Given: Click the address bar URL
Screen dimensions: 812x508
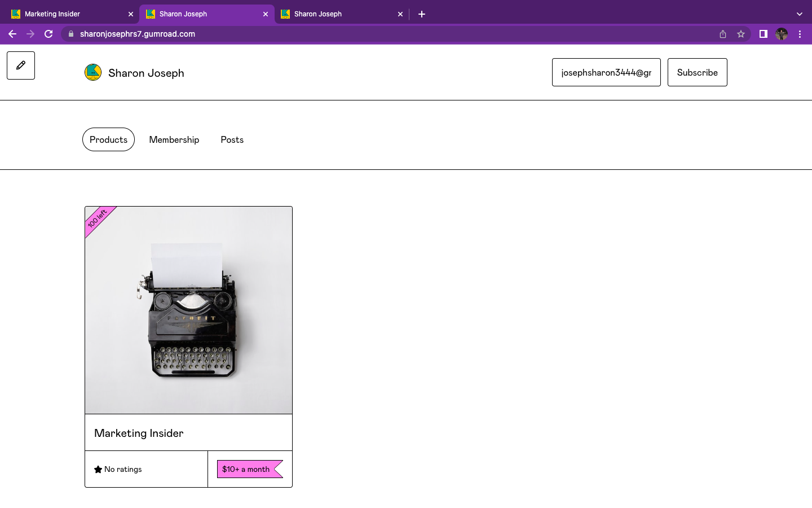Looking at the screenshot, I should [138, 34].
